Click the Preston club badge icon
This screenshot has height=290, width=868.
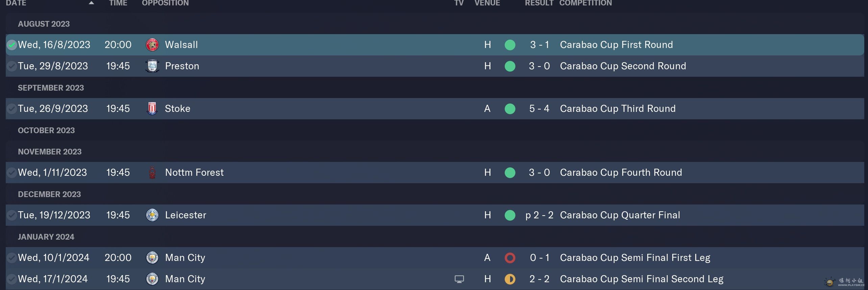152,66
